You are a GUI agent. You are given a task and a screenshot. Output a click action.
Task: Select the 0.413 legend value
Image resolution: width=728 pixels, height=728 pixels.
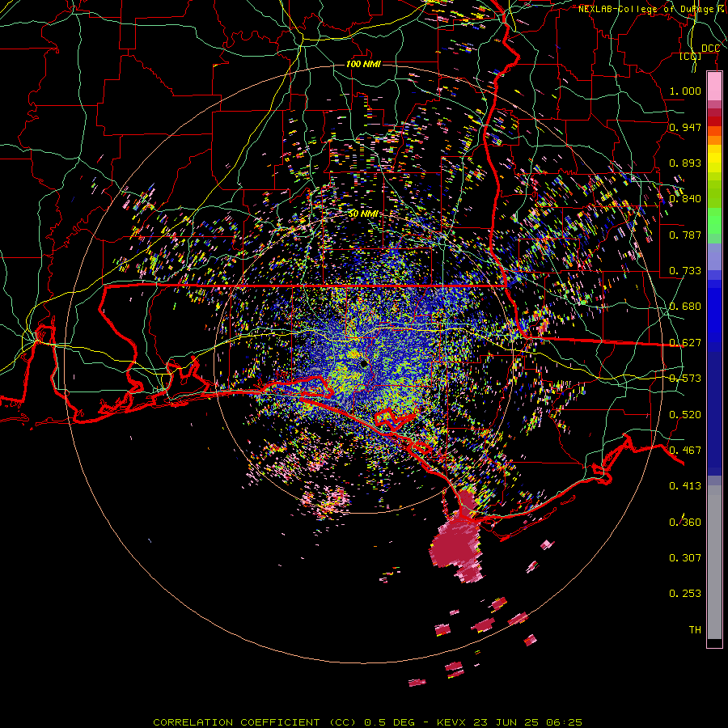click(685, 486)
